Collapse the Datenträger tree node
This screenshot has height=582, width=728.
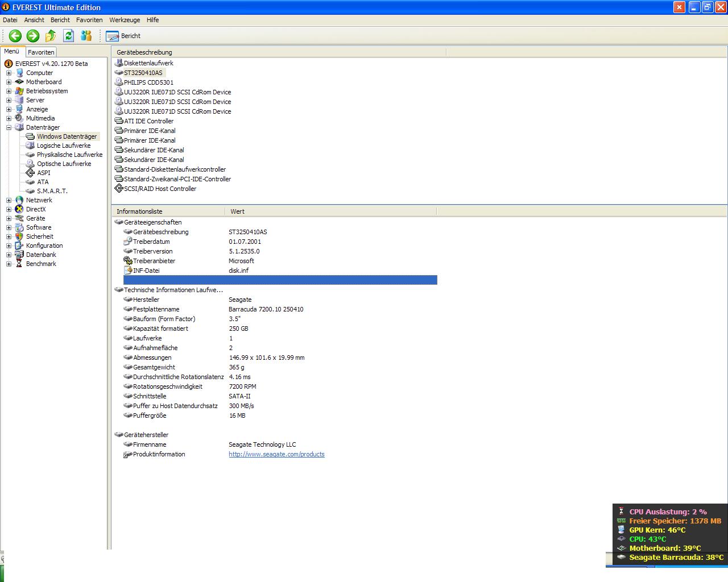[9, 127]
